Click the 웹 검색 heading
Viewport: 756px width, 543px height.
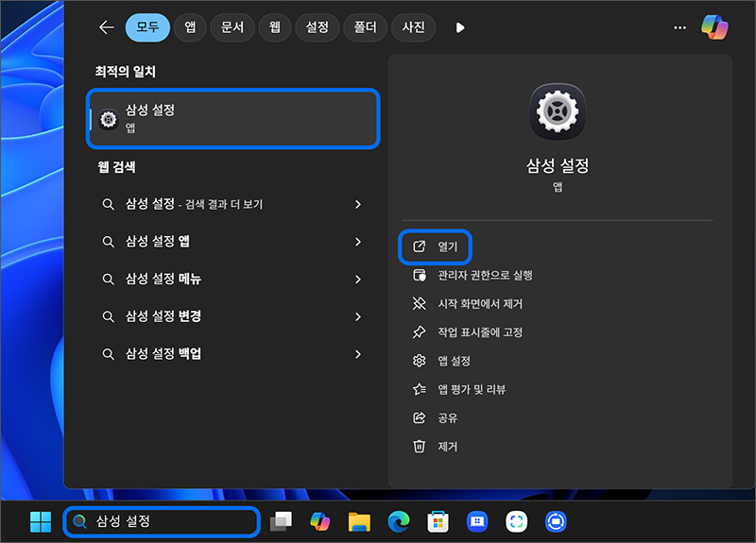coord(116,167)
